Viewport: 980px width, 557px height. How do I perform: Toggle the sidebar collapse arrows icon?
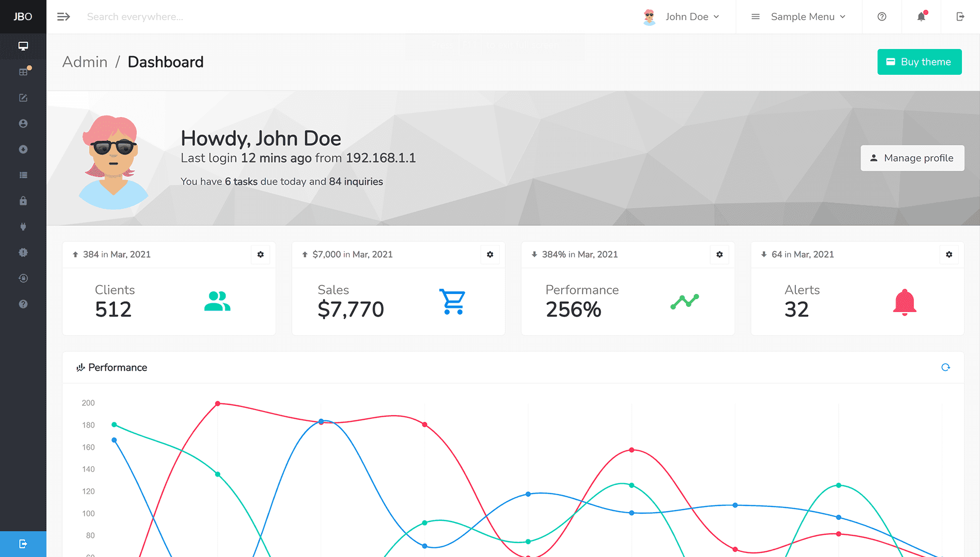pos(63,17)
